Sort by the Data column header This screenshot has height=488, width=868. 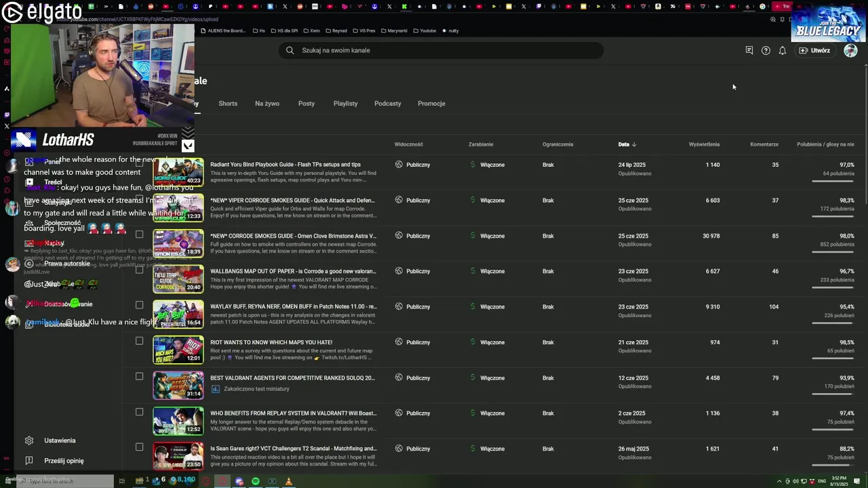627,144
